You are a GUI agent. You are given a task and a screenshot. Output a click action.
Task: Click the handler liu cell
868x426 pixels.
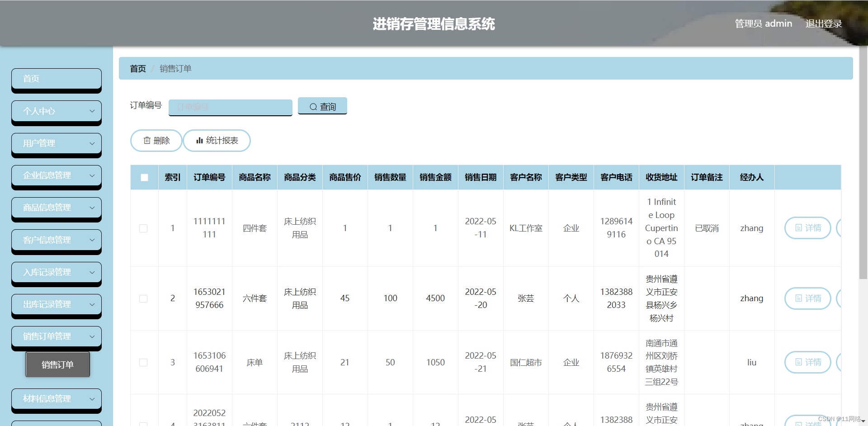pyautogui.click(x=752, y=362)
